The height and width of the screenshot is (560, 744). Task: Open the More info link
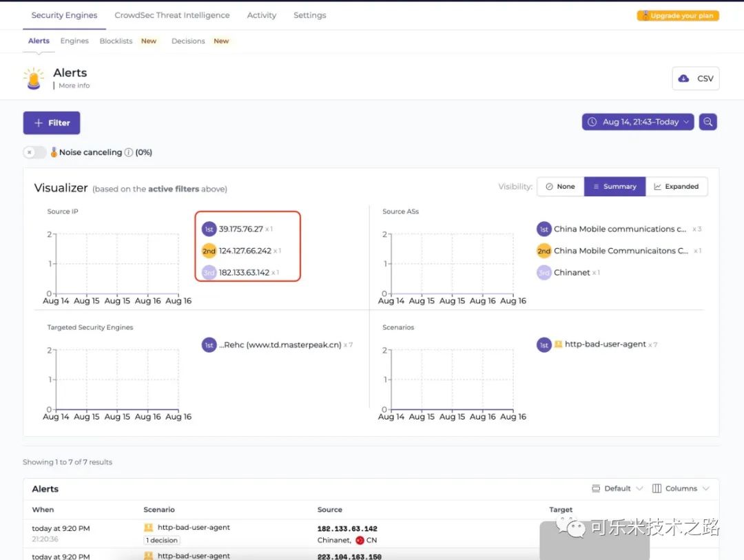click(74, 85)
